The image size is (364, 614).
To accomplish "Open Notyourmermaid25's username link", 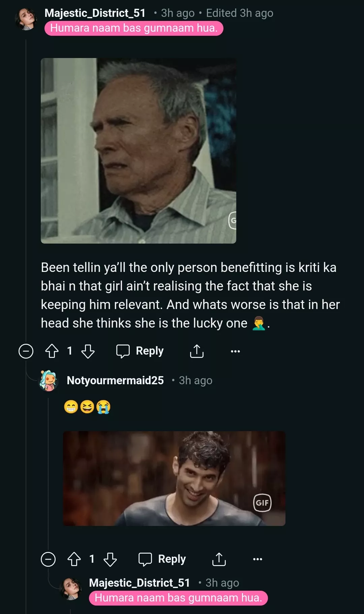I will coord(115,380).
